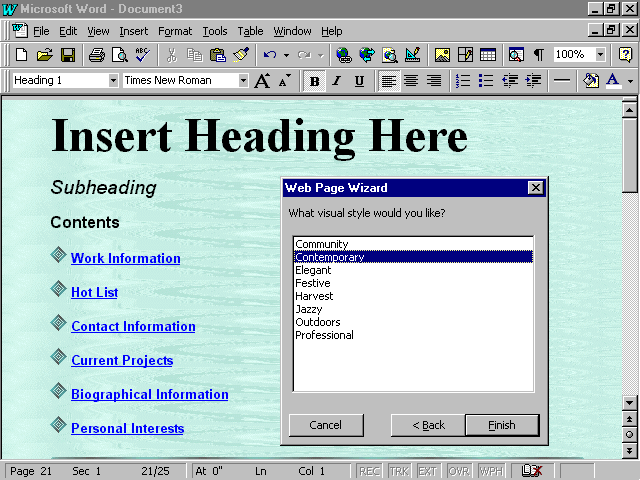Cancel the Web Page Wizard
This screenshot has height=480, width=640.
click(326, 425)
